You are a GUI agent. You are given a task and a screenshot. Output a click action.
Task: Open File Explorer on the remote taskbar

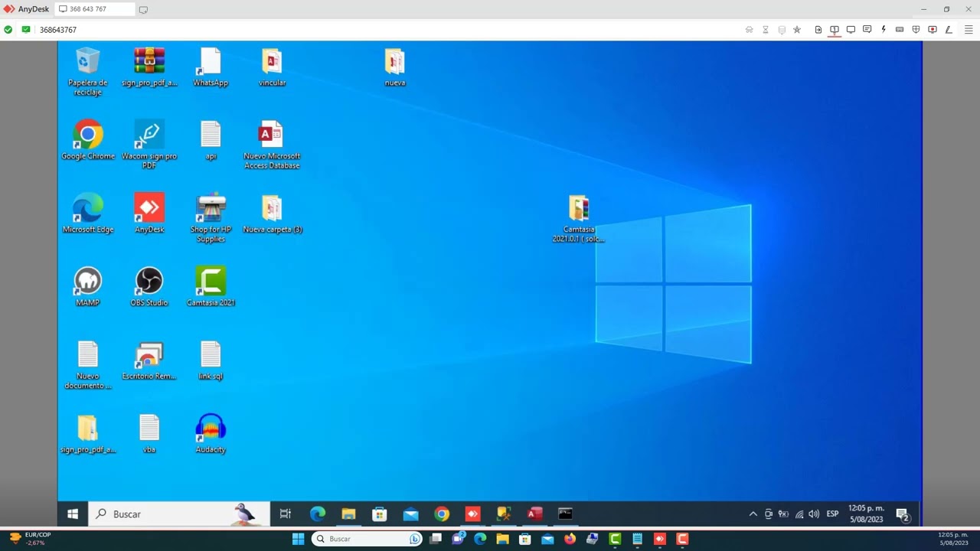tap(348, 514)
